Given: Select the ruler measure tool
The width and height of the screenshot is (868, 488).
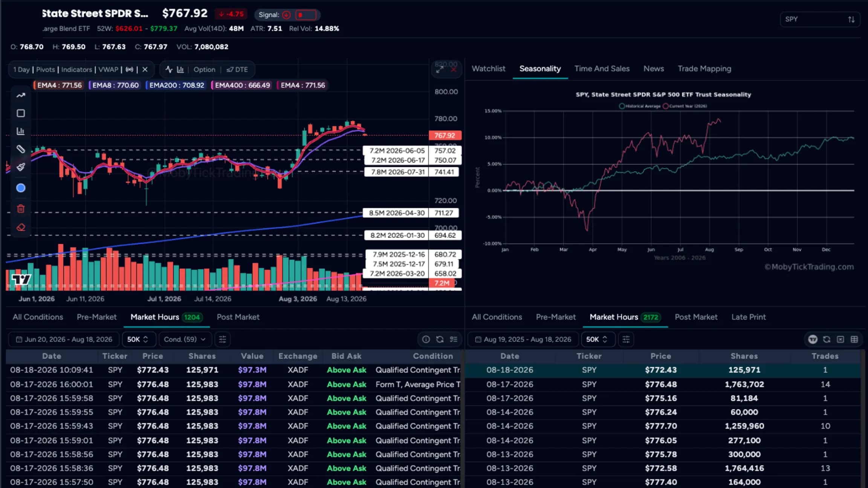Looking at the screenshot, I should [21, 149].
